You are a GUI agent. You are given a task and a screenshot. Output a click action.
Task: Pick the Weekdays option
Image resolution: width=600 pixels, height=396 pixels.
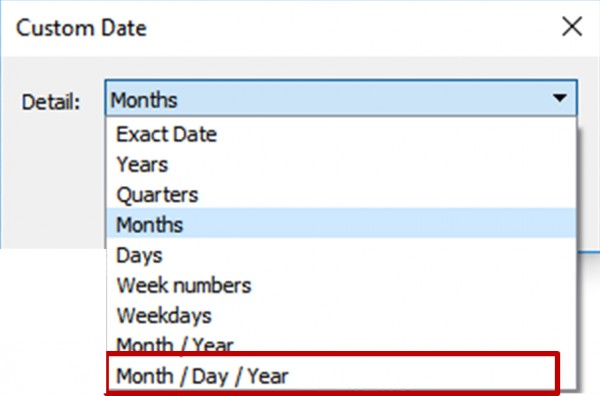[x=341, y=316]
